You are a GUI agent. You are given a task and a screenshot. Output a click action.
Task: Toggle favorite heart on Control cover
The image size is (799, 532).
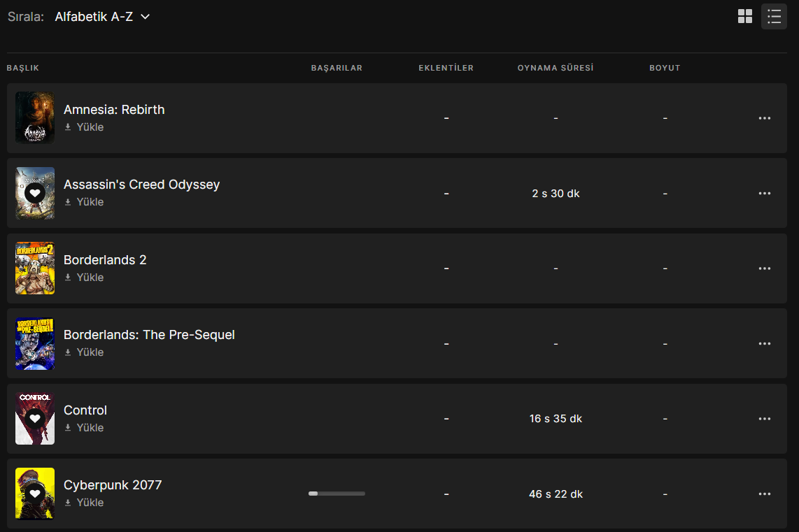pyautogui.click(x=35, y=419)
